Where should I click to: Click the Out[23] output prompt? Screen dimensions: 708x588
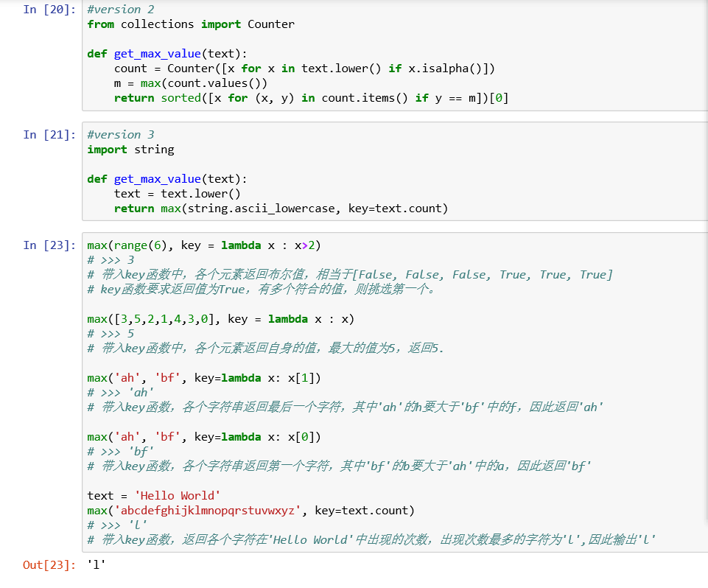[x=49, y=565]
